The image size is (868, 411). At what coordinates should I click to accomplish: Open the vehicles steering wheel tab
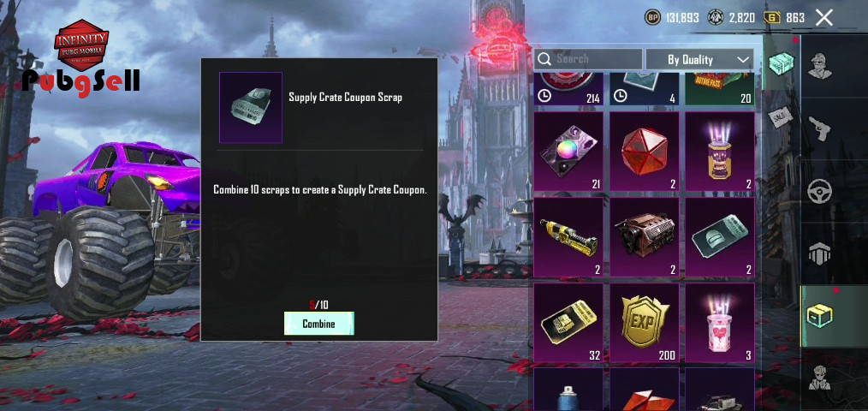coord(819,192)
